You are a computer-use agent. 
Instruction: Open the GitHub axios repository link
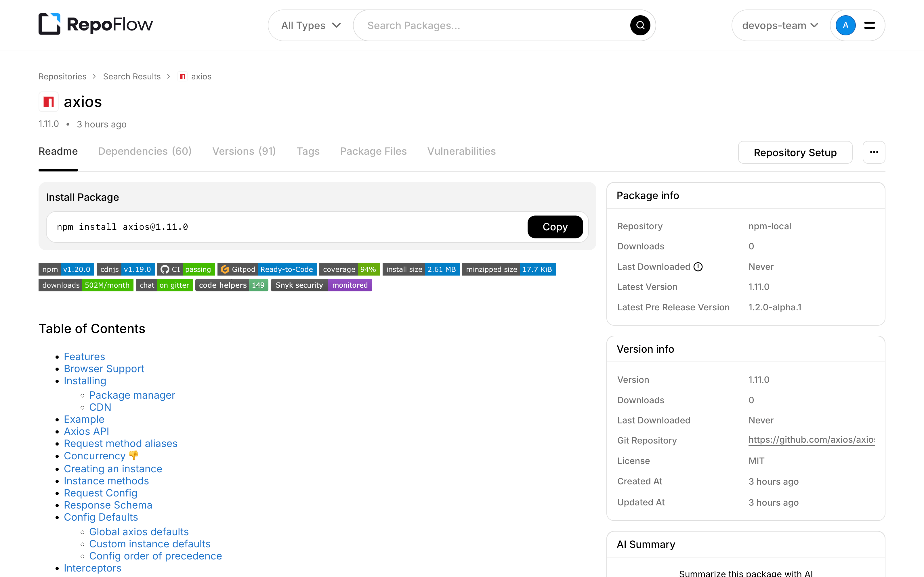pyautogui.click(x=812, y=440)
